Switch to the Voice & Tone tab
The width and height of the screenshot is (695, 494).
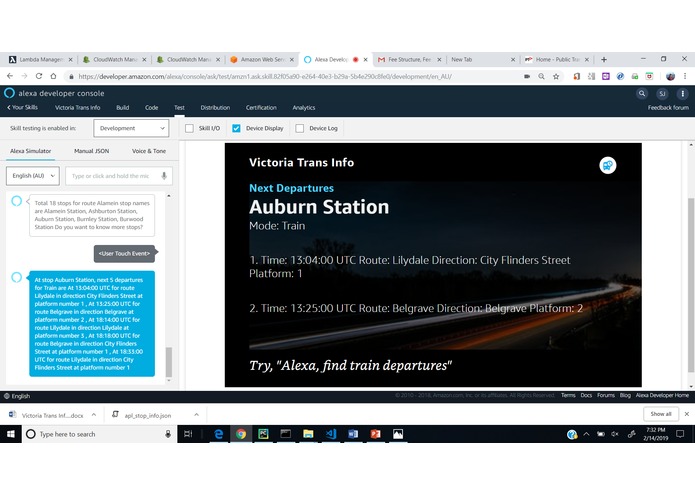pyautogui.click(x=149, y=151)
